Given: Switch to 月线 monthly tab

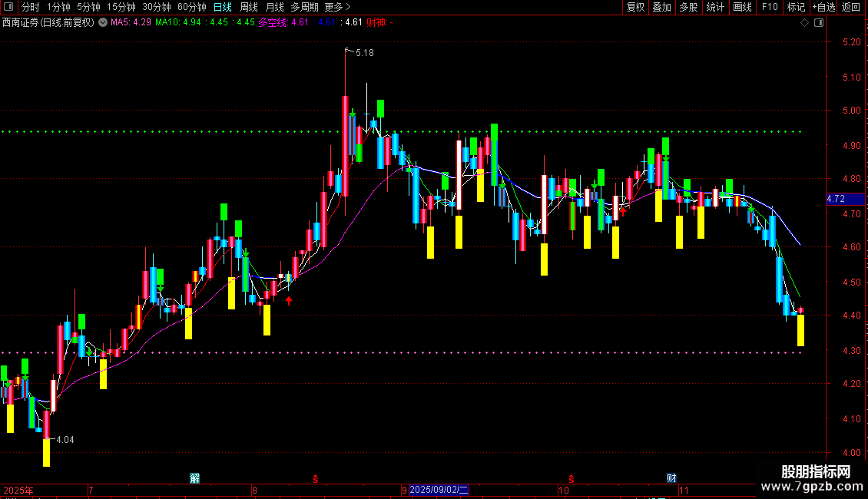Looking at the screenshot, I should pos(274,7).
